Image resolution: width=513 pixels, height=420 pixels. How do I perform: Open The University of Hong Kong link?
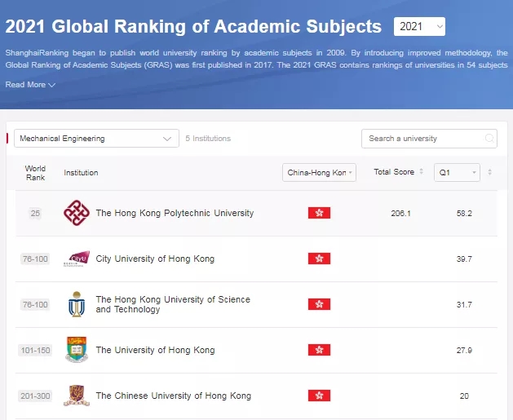pyautogui.click(x=156, y=350)
